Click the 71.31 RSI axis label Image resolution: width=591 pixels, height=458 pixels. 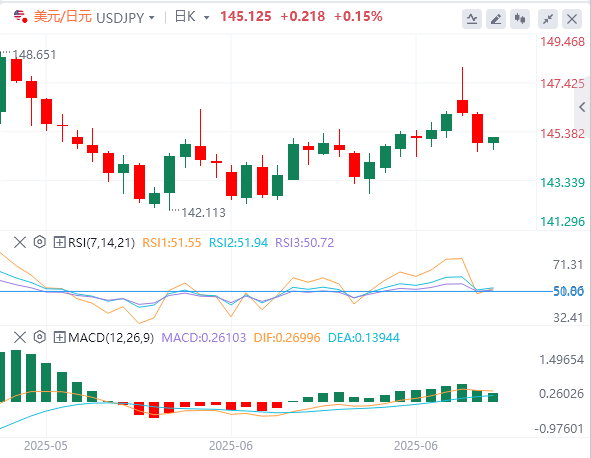coord(568,265)
